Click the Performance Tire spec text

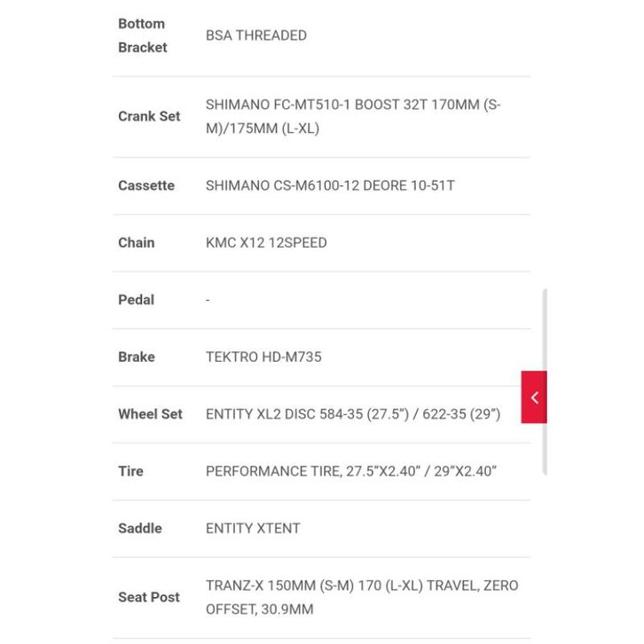pyautogui.click(x=350, y=471)
